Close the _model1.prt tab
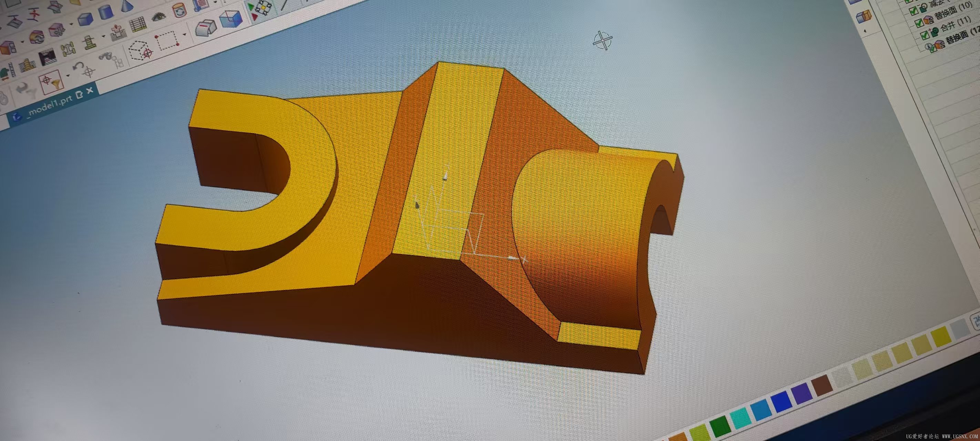Viewport: 980px width, 441px height. click(x=90, y=91)
